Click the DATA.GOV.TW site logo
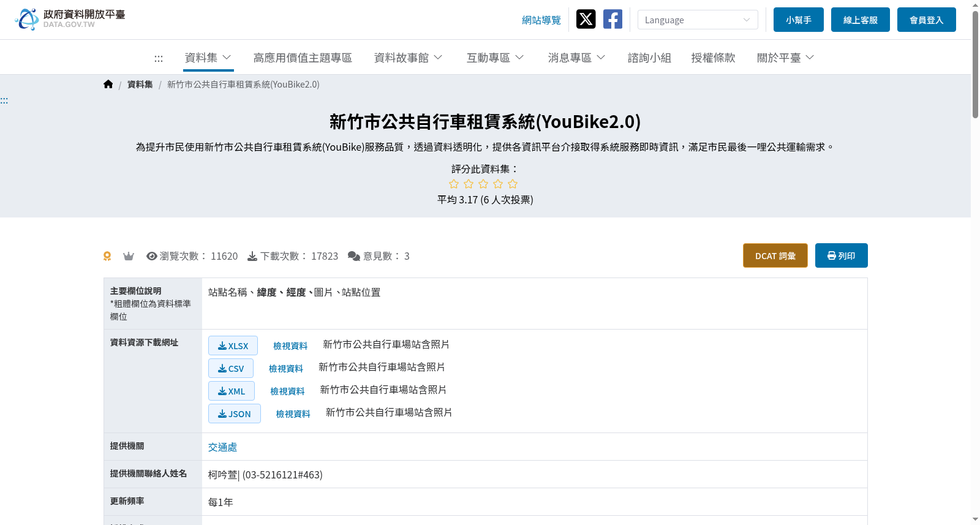980x525 pixels. click(70, 19)
